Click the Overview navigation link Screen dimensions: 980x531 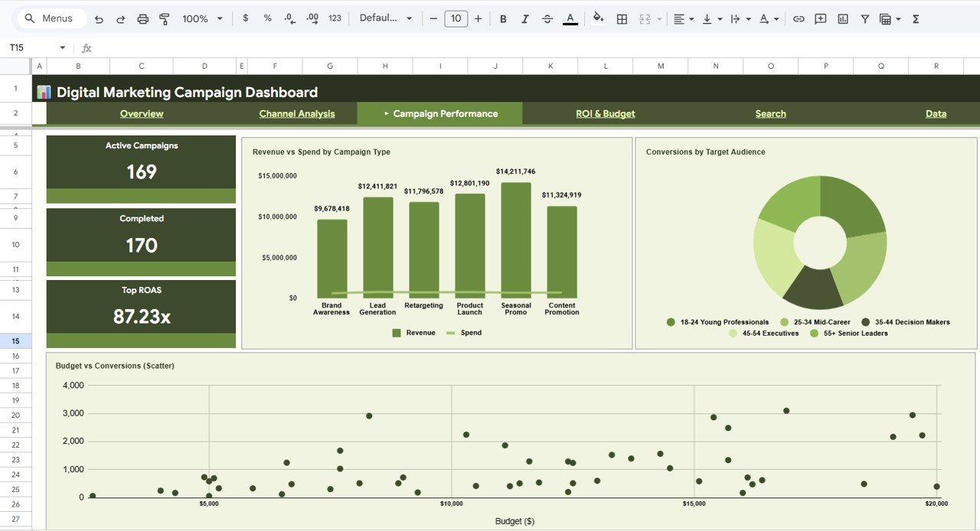point(141,113)
